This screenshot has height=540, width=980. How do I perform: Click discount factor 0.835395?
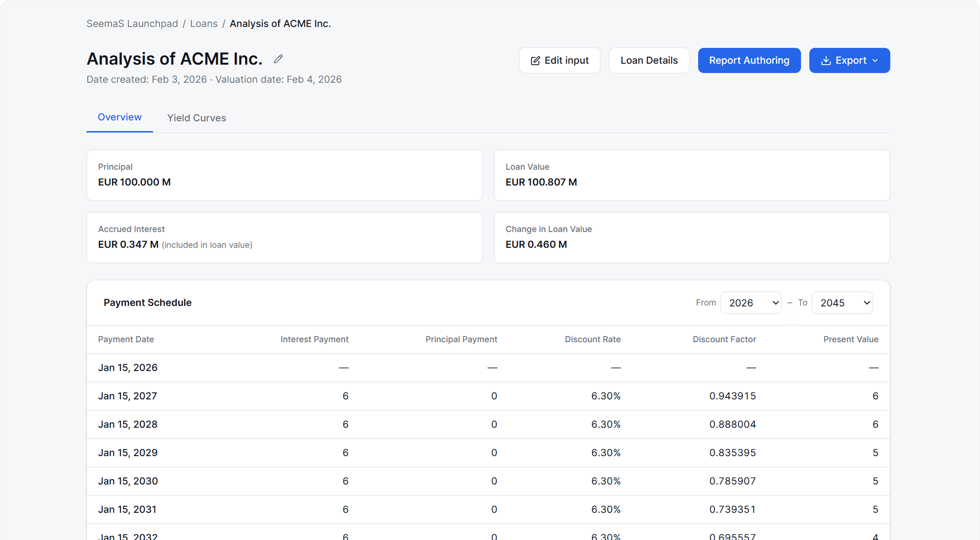pos(732,452)
